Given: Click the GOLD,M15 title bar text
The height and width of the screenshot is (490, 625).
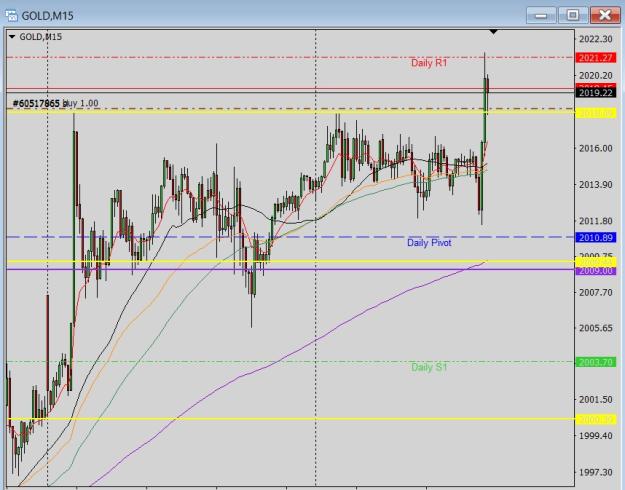Looking at the screenshot, I should point(47,16).
